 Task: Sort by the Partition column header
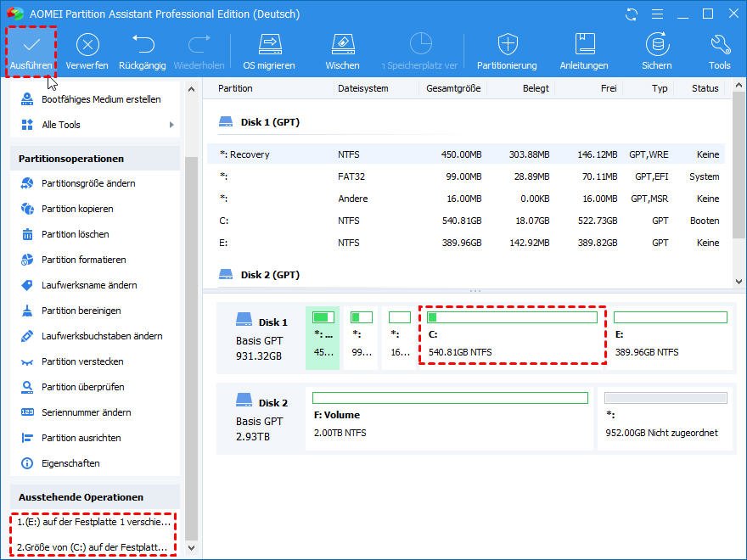(x=235, y=88)
